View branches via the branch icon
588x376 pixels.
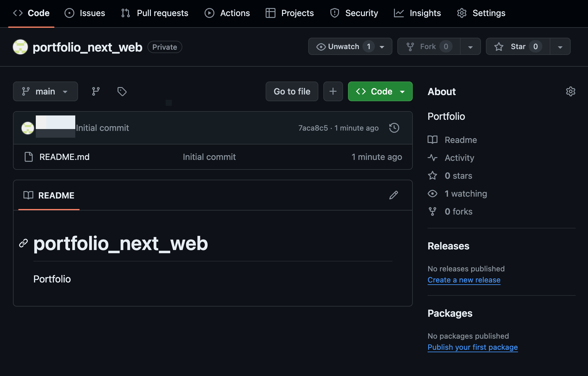[96, 91]
